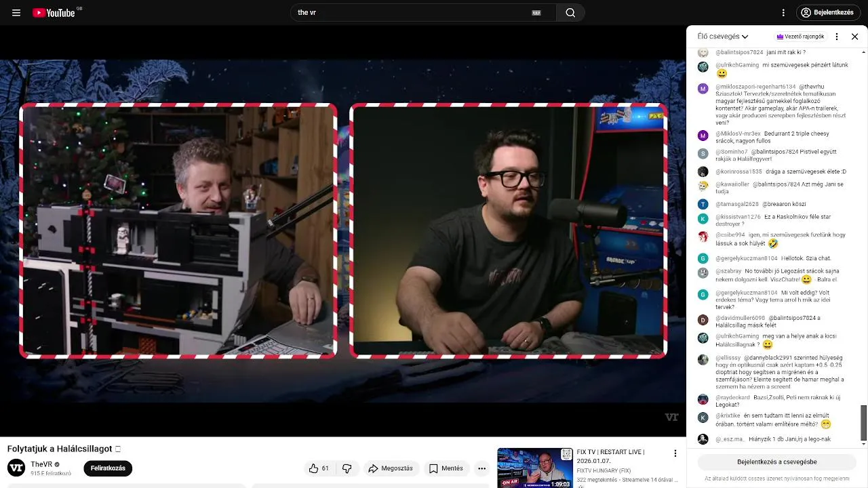Click the Bejelentkezés sign-in button

click(x=827, y=12)
